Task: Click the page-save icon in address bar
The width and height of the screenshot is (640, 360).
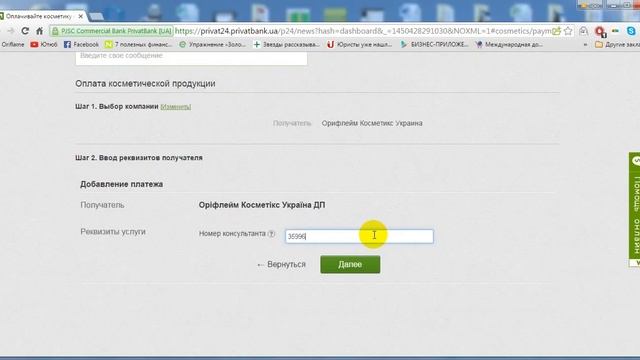Action: click(x=556, y=31)
